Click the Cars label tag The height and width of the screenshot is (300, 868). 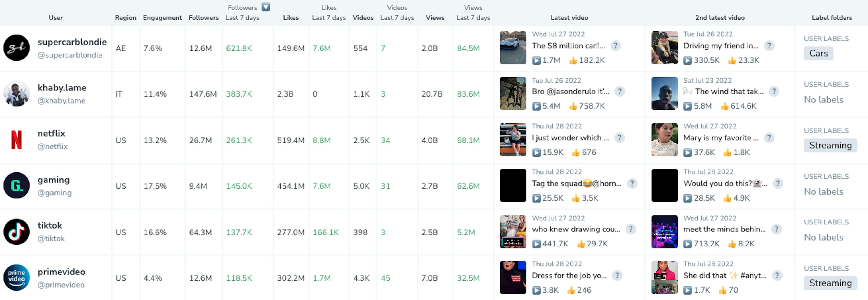tap(818, 53)
